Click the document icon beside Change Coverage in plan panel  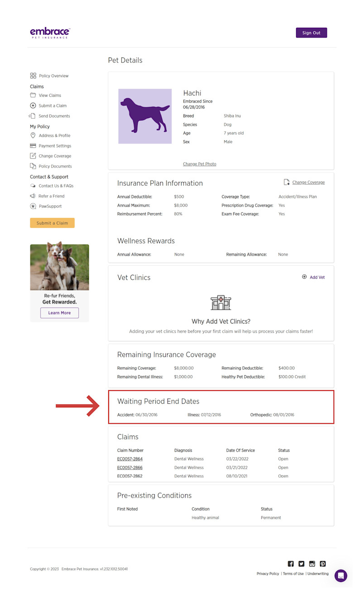(287, 182)
